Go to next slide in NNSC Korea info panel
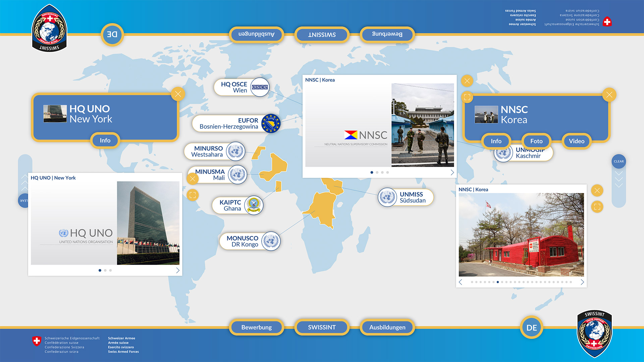This screenshot has height=362, width=644. pos(452,172)
